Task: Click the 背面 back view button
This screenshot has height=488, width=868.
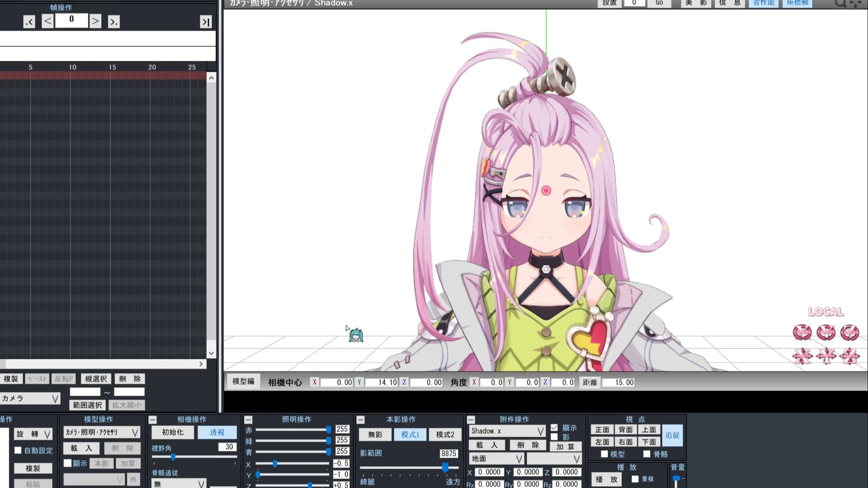Action: (x=625, y=430)
